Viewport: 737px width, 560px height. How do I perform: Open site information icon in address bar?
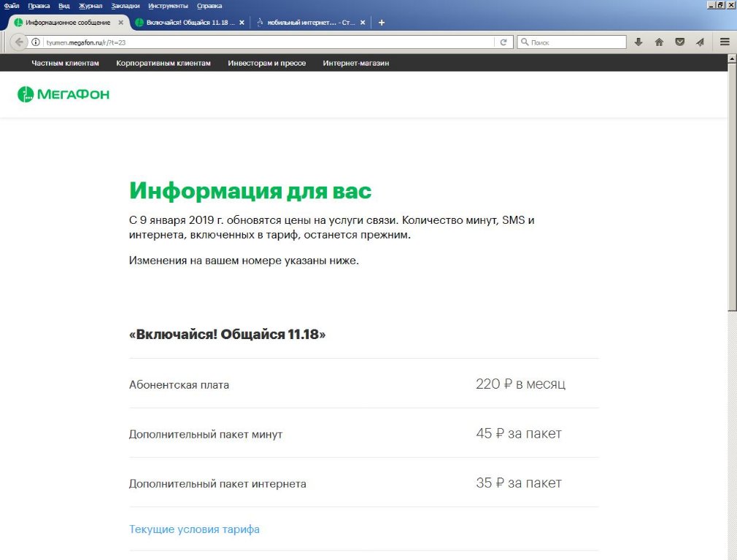click(36, 42)
